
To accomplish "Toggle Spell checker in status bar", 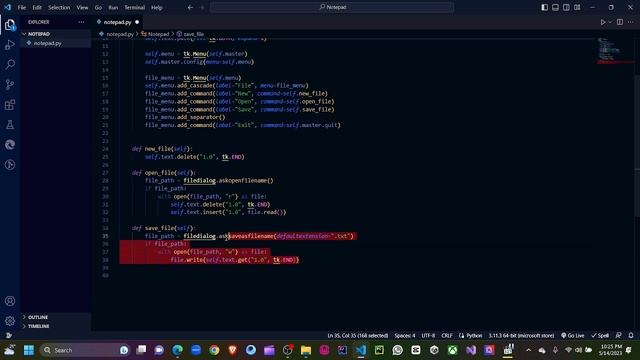I will pos(600,336).
